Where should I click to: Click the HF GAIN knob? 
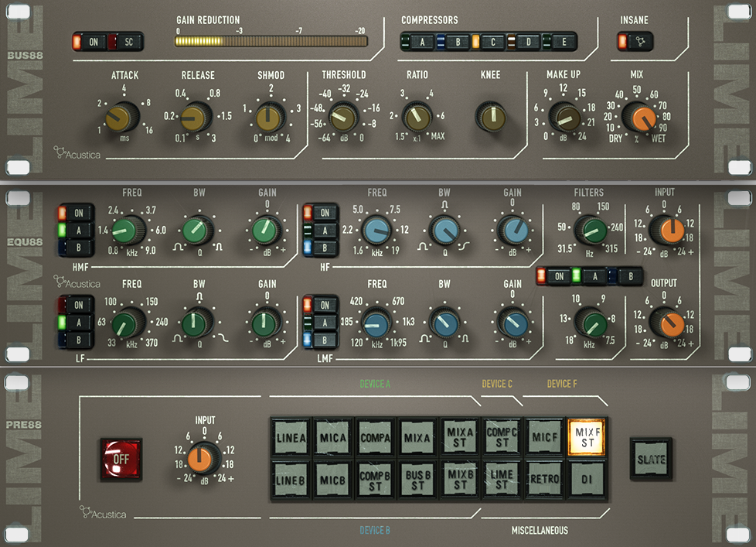click(x=513, y=230)
